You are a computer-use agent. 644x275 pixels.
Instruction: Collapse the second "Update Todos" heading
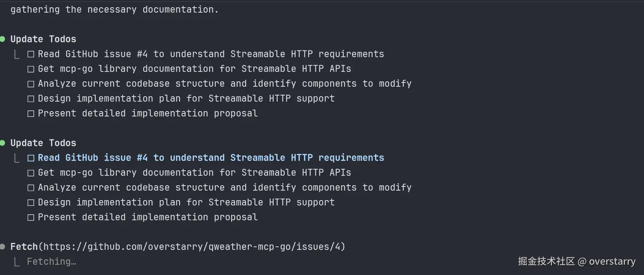click(43, 143)
